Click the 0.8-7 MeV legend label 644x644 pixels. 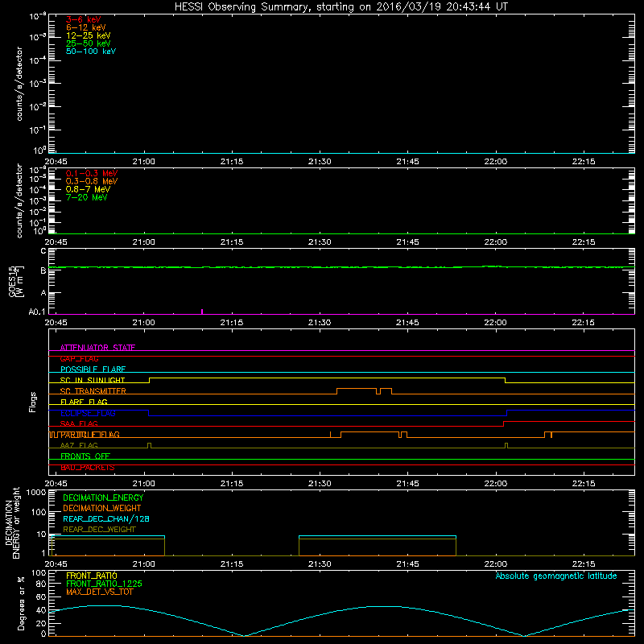[x=88, y=189]
